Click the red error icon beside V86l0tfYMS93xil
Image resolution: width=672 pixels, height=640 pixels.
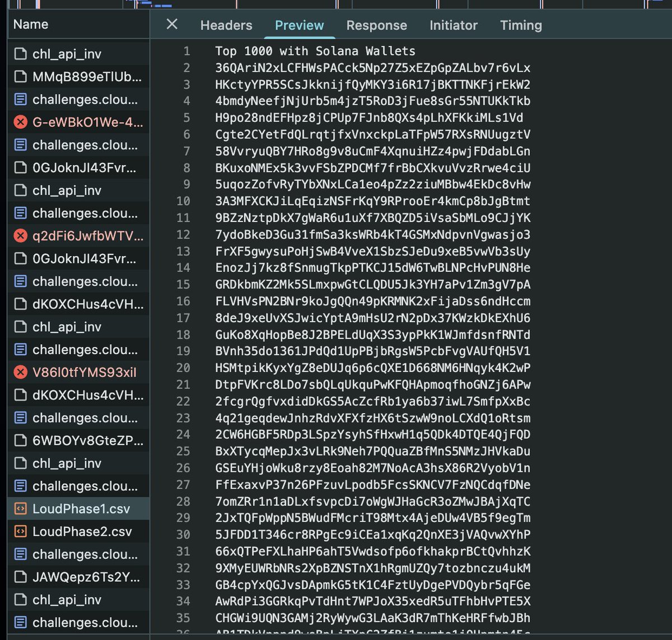click(x=21, y=372)
